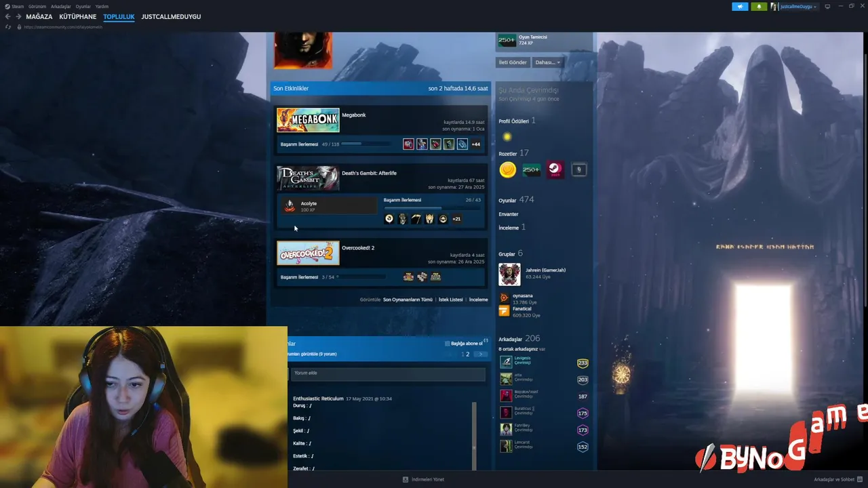
Task: Open the Arkadaşlar 206 link
Action: 519,339
